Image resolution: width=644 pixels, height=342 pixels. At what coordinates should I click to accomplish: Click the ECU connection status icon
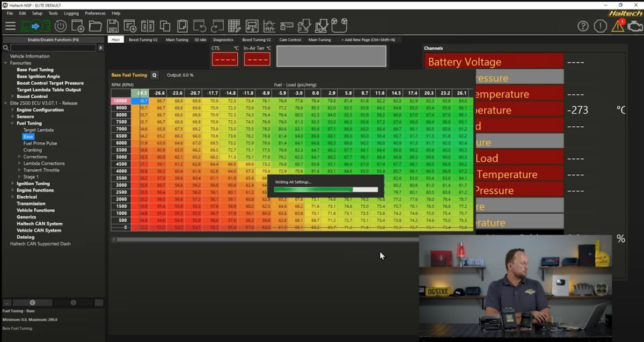pos(35,26)
